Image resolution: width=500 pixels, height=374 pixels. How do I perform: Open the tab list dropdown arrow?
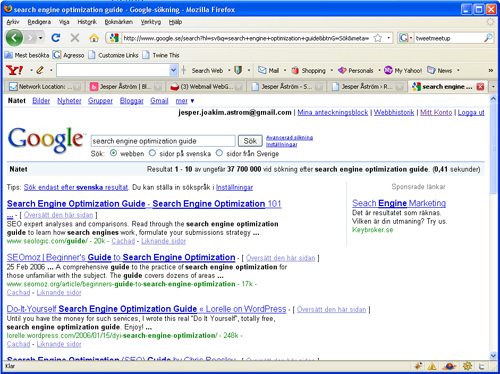pos(493,87)
